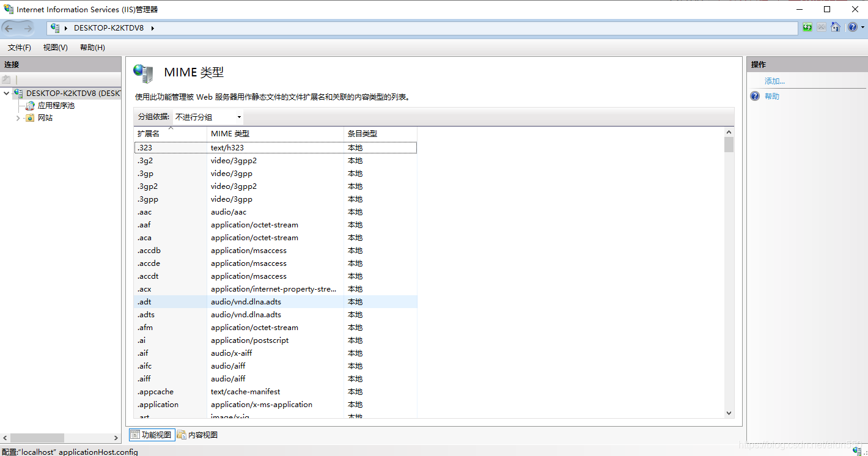Click the arrow after DESKTOP-K2KTDV8 in address bar
This screenshot has height=456, width=868.
point(152,28)
